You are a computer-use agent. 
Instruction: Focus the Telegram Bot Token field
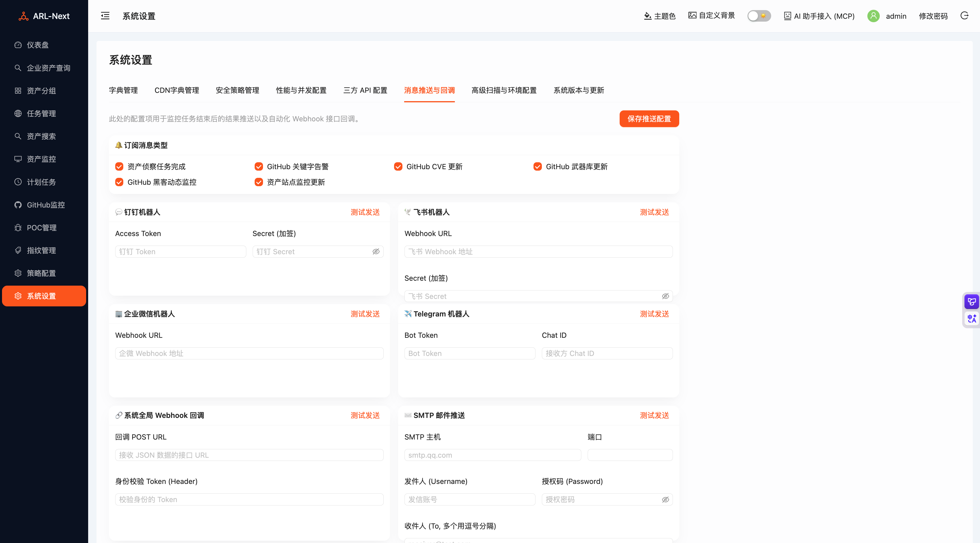point(470,353)
